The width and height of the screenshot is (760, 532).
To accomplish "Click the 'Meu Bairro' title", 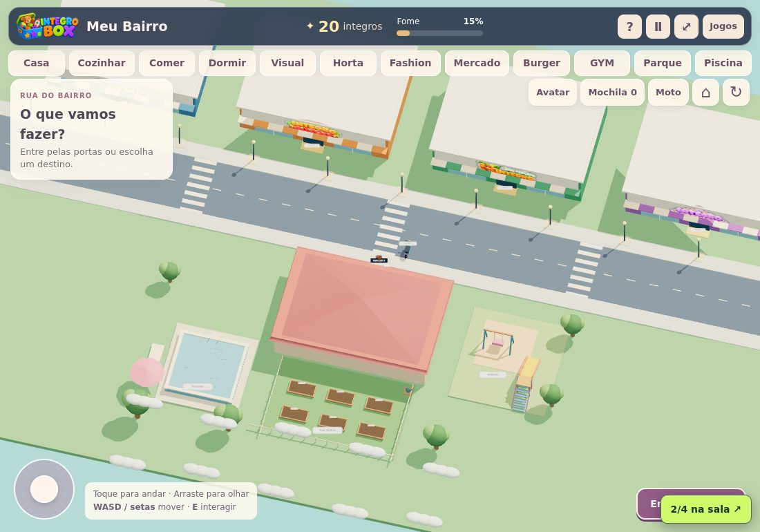I will click(127, 26).
